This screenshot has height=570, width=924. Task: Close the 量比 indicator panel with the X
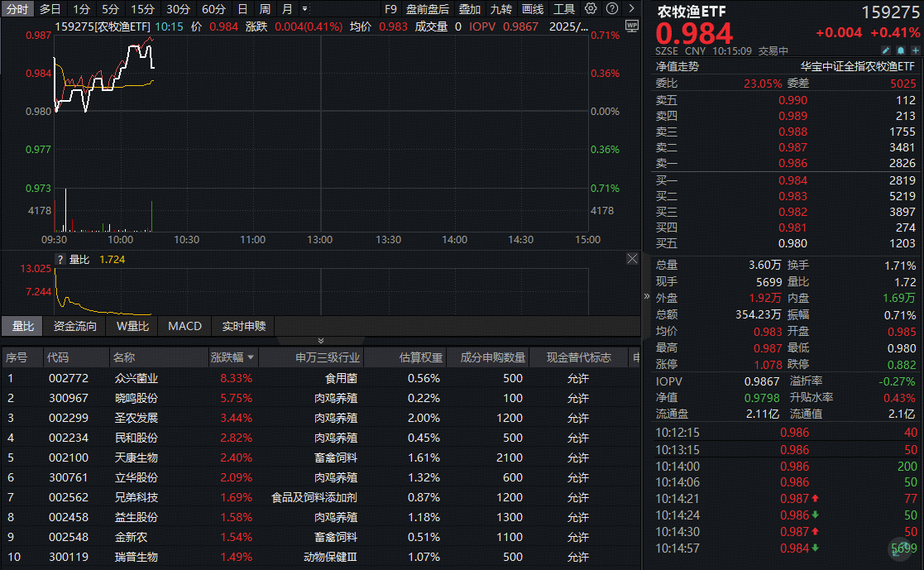[632, 259]
